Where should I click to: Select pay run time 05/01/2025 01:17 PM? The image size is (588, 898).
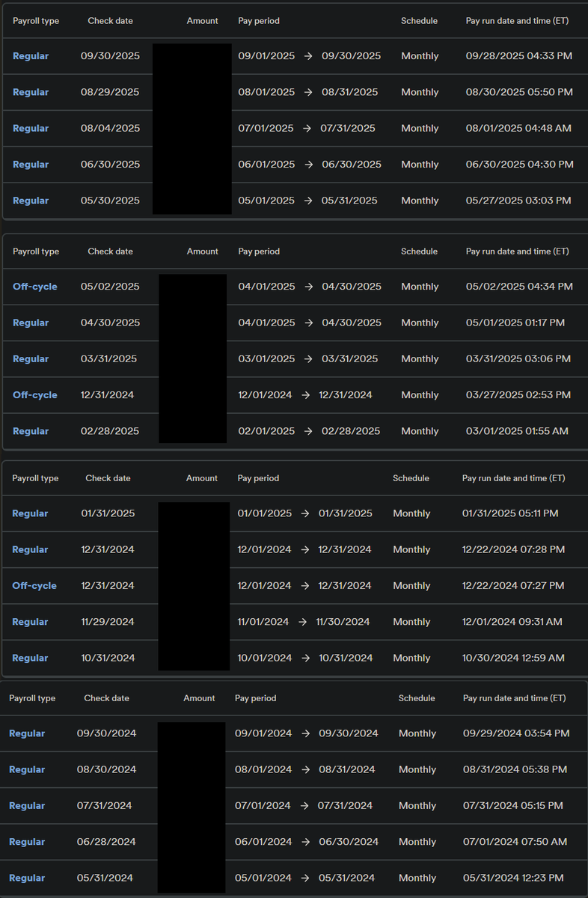515,323
